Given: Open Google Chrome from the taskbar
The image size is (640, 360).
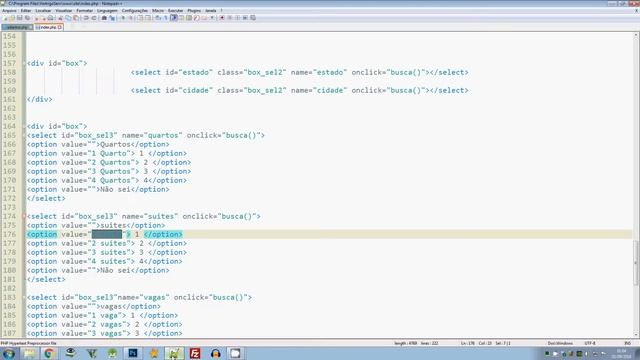Looking at the screenshot, I should 49,353.
